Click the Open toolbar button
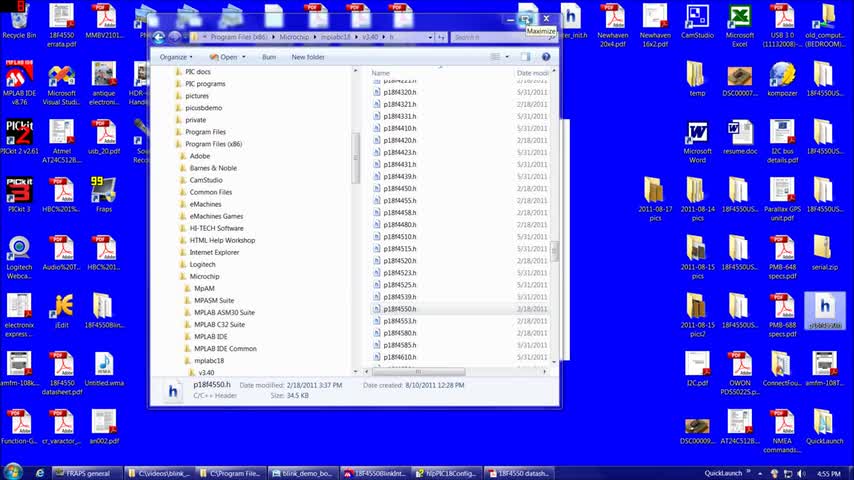854x480 pixels. coord(224,57)
